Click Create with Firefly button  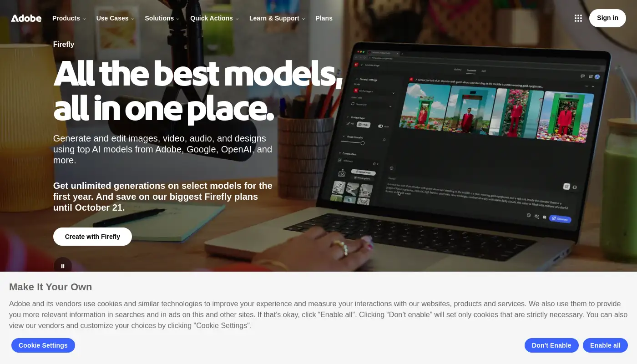click(x=92, y=237)
